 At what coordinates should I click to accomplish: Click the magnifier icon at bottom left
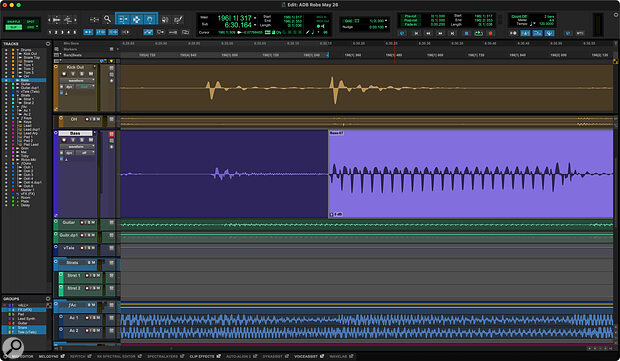[13, 347]
